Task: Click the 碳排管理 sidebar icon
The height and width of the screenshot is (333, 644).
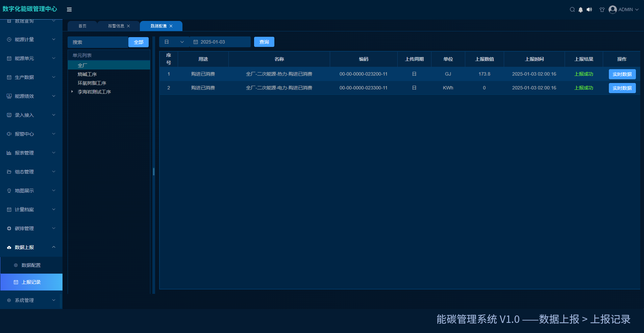Action: (x=9, y=228)
